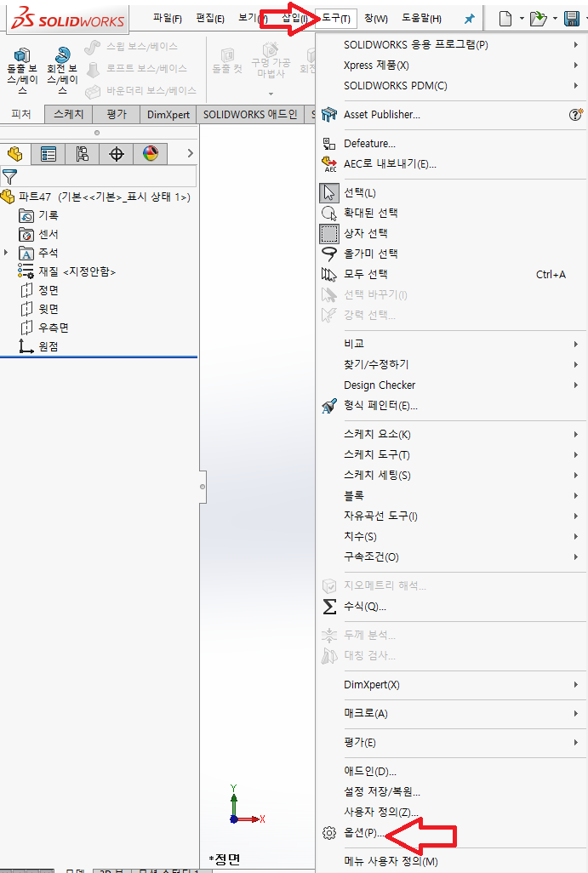This screenshot has width=588, height=873.
Task: Expand SOLIDWORKS 응용 프로그램 submenu arrow
Action: (x=576, y=44)
